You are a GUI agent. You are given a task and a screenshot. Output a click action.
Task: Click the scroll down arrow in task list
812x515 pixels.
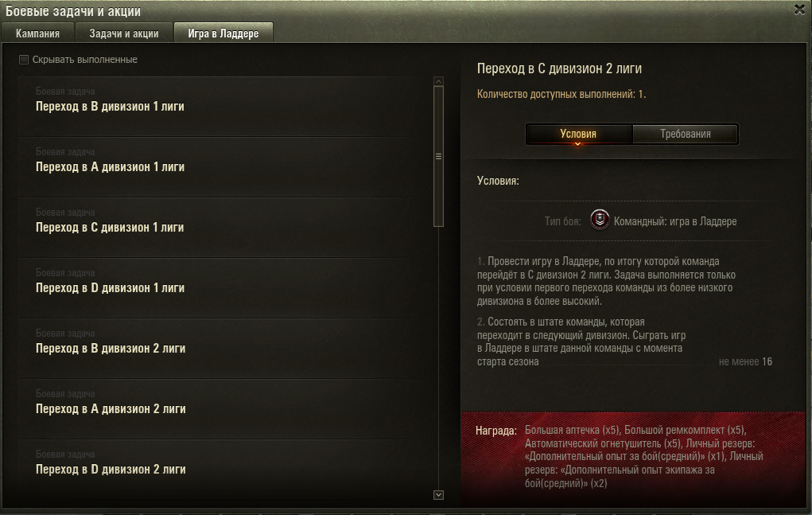(x=438, y=495)
